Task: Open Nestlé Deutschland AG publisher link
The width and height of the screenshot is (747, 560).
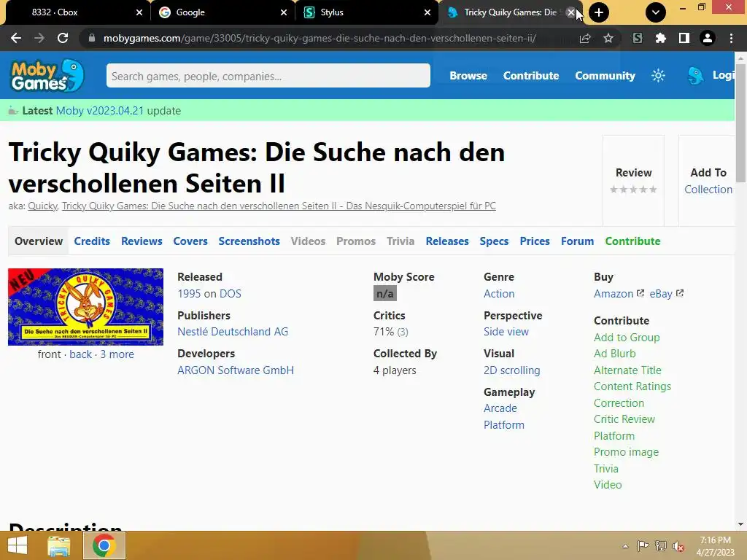Action: 233,332
